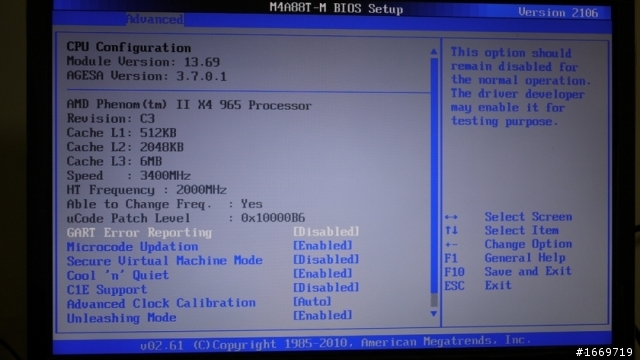
Task: Change Secure Virtual Machine Mode value
Action: [326, 259]
